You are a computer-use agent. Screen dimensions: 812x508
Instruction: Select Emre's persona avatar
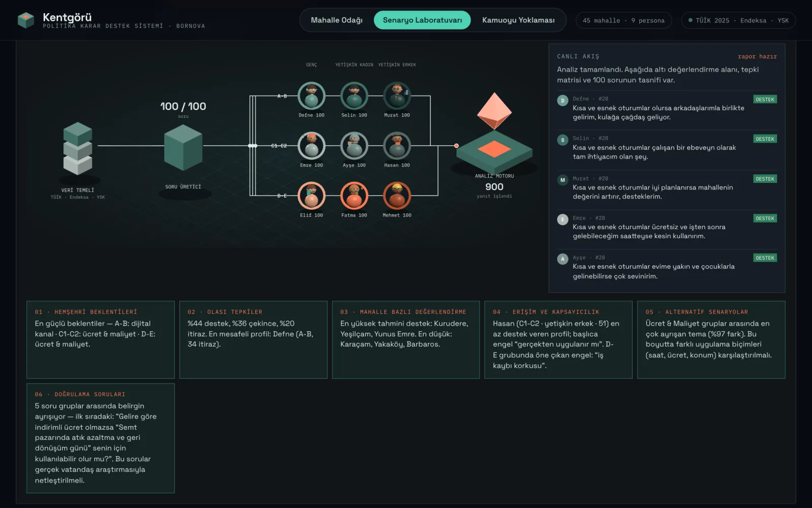312,146
